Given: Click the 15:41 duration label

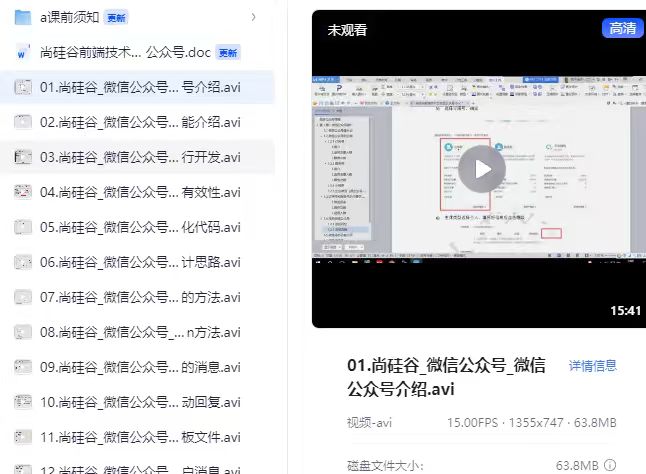Looking at the screenshot, I should point(625,311).
